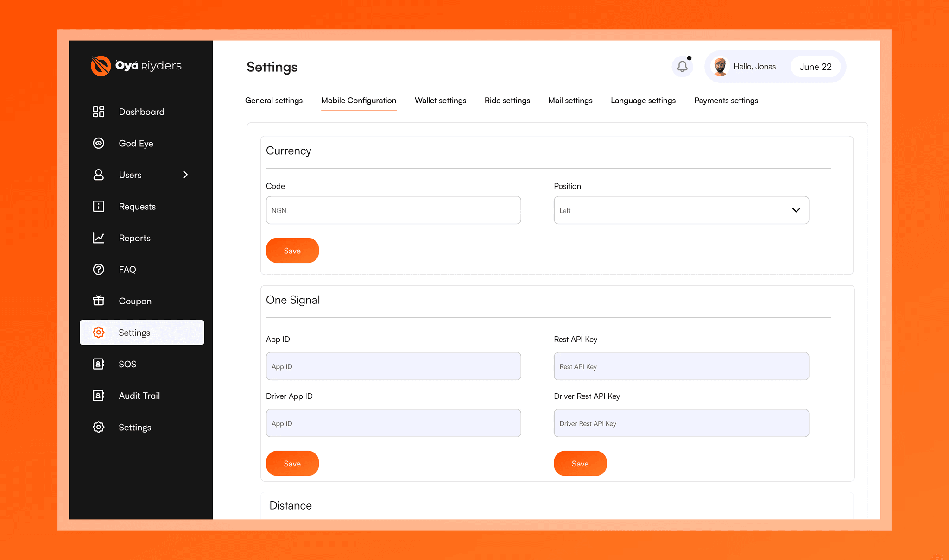The image size is (949, 560).
Task: Open Dashboard via its grid icon
Action: point(98,112)
